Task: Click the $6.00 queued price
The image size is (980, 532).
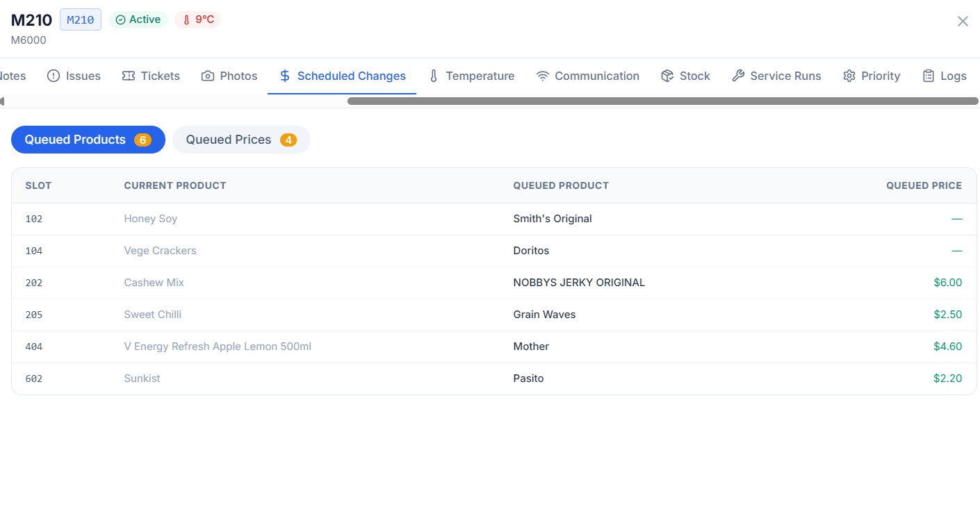Action: (x=948, y=283)
